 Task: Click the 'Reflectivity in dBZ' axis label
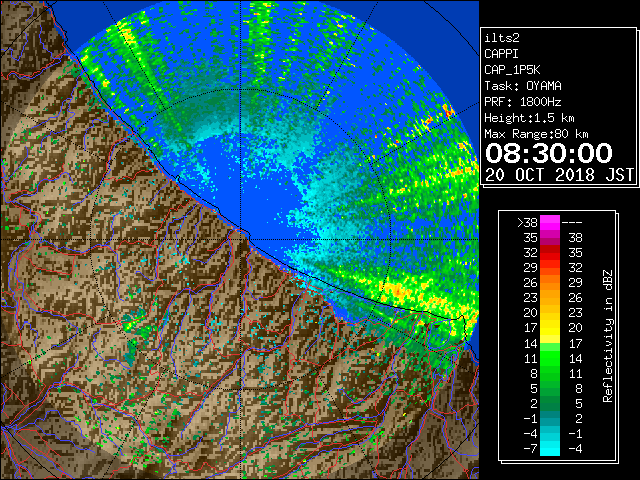[x=608, y=336]
